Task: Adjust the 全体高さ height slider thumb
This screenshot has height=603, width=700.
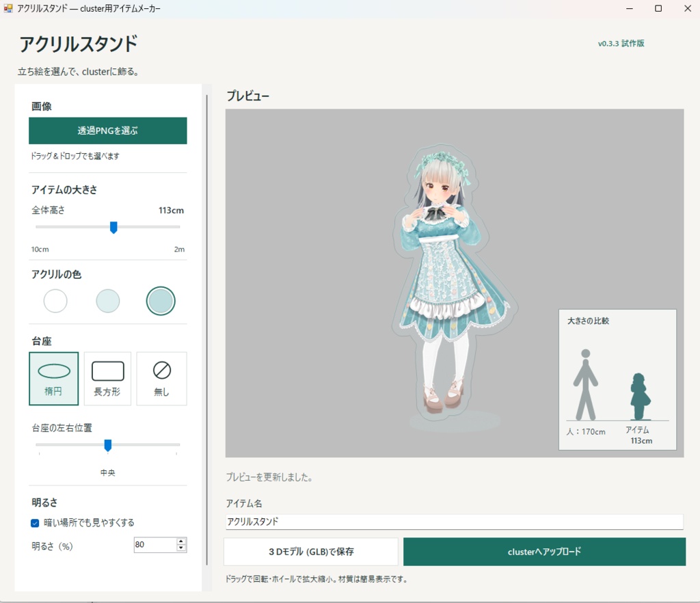Action: pyautogui.click(x=114, y=228)
